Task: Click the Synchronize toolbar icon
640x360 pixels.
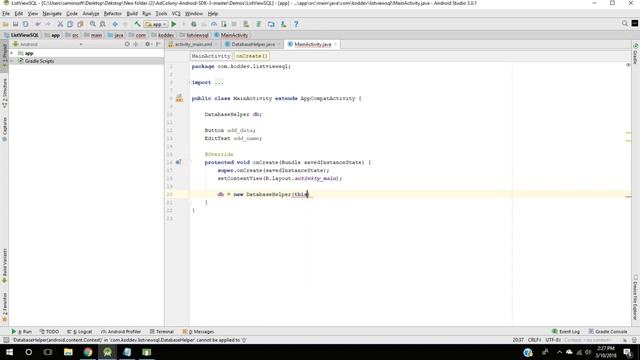Action: (26, 24)
